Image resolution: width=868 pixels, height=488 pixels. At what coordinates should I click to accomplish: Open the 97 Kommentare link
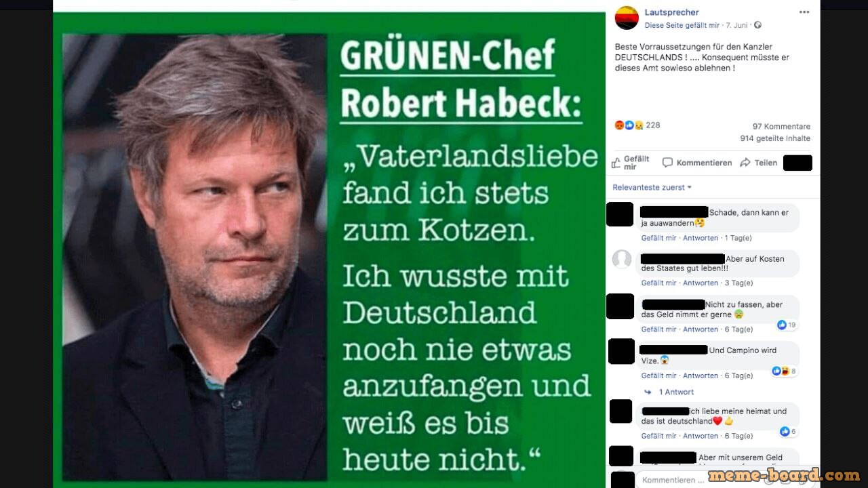coord(781,127)
